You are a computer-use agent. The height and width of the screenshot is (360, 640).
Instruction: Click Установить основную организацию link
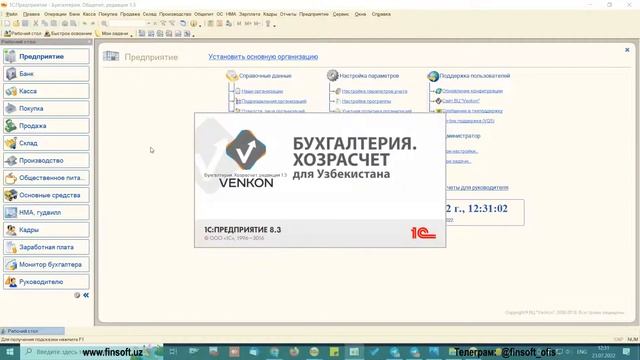tap(263, 57)
